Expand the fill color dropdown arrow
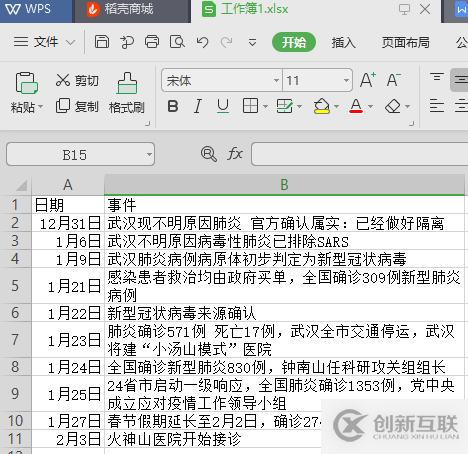Screen dimensions: 468x454 [336, 107]
